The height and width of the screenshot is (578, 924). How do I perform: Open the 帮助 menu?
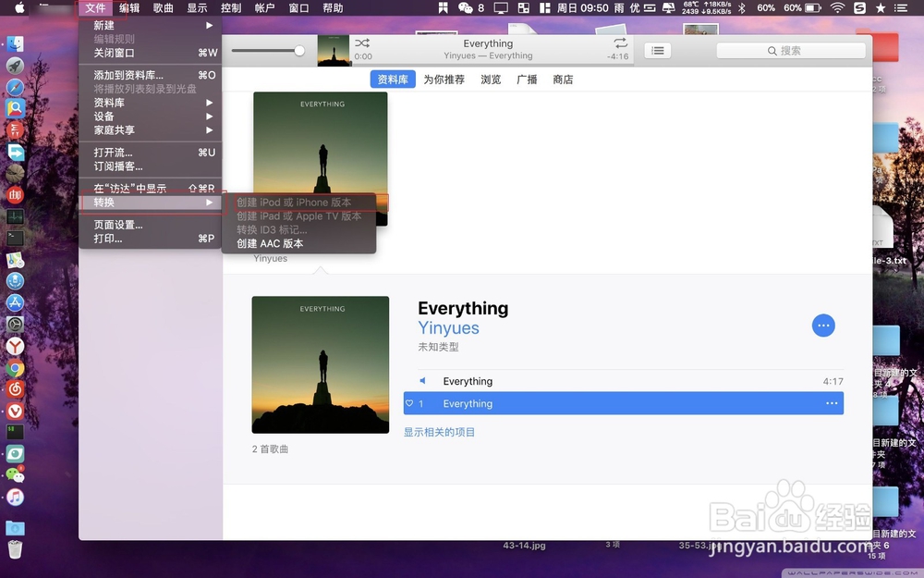pyautogui.click(x=333, y=7)
